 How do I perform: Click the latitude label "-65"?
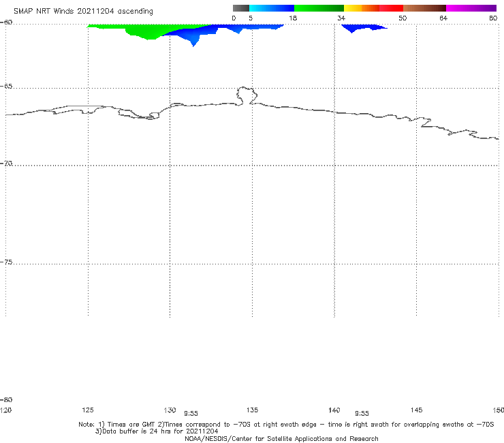tap(6, 87)
